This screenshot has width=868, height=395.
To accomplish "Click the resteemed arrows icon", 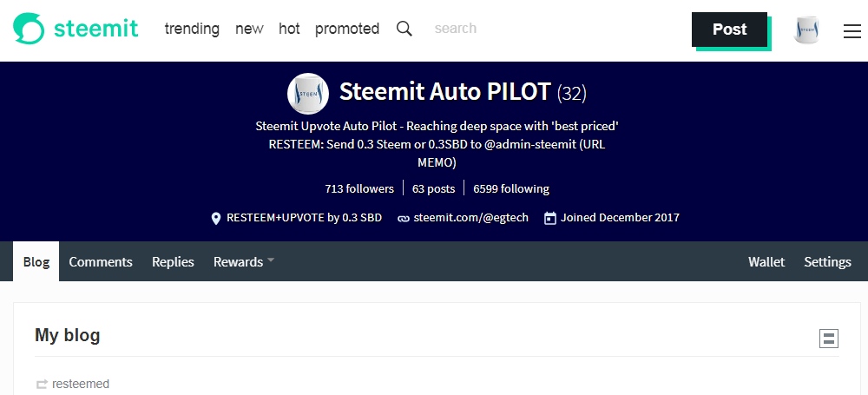I will point(42,384).
